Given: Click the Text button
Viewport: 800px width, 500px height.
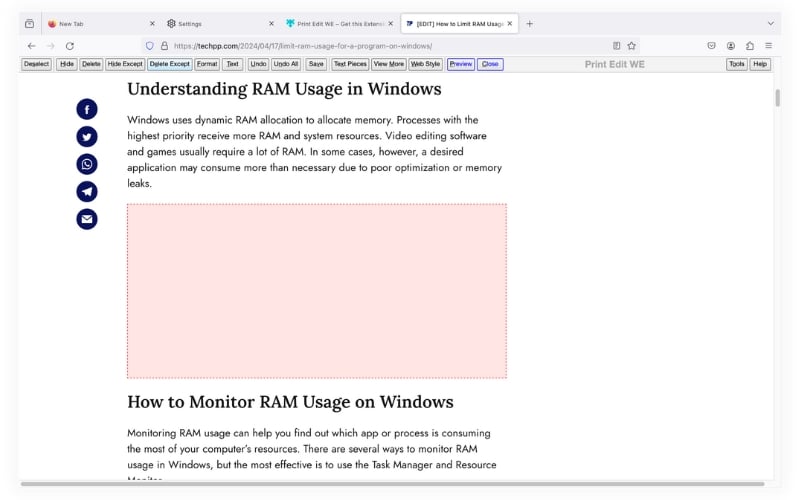Looking at the screenshot, I should [x=233, y=64].
